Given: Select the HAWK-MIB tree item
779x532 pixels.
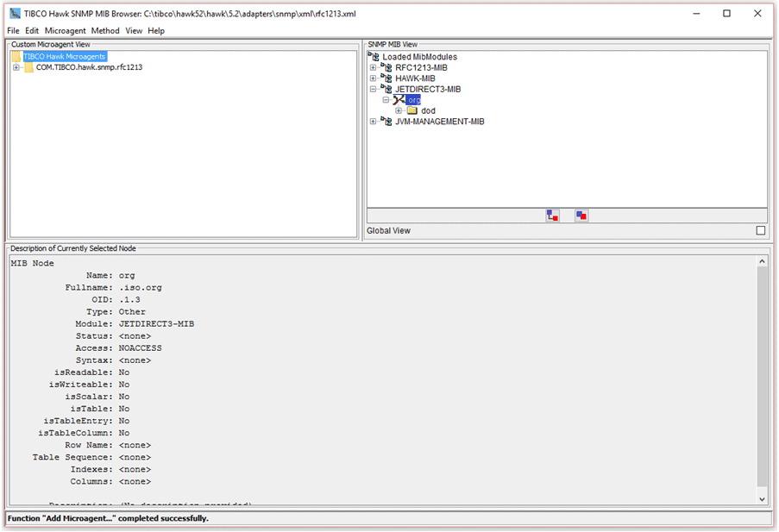Looking at the screenshot, I should 415,78.
